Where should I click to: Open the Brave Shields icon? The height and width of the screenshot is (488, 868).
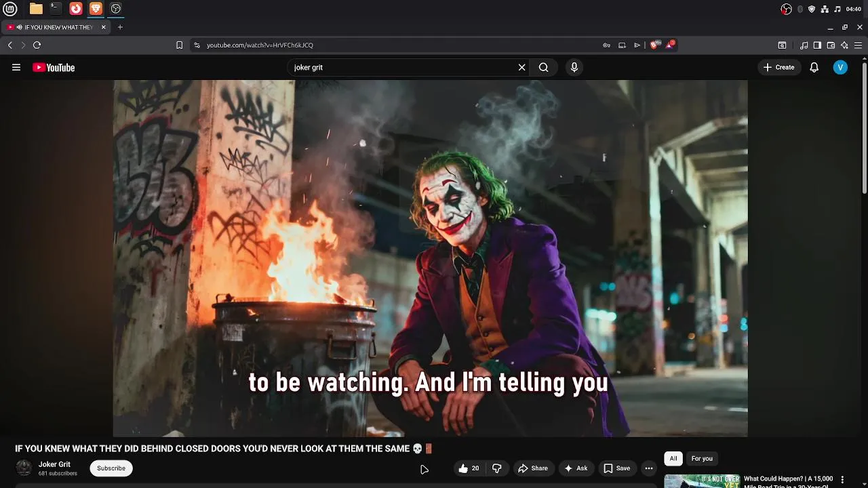[654, 45]
